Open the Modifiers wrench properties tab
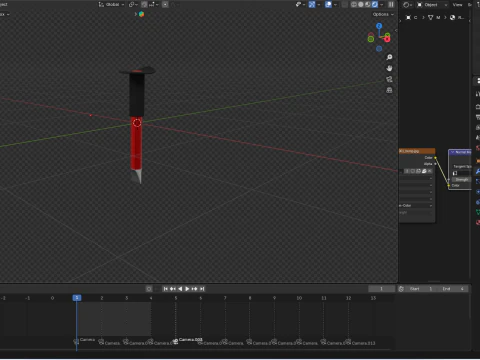This screenshot has width=480, height=360. pos(478,171)
